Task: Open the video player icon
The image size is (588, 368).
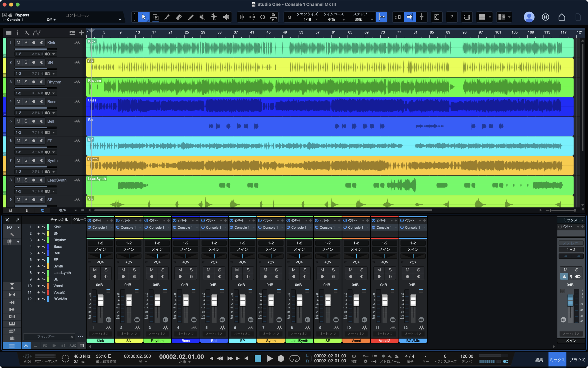Action: 466,17
